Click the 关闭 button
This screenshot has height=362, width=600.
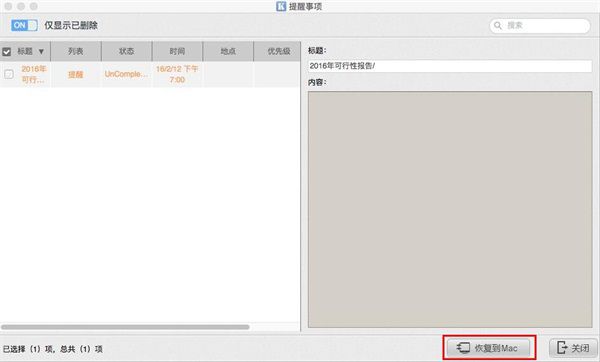tap(573, 348)
